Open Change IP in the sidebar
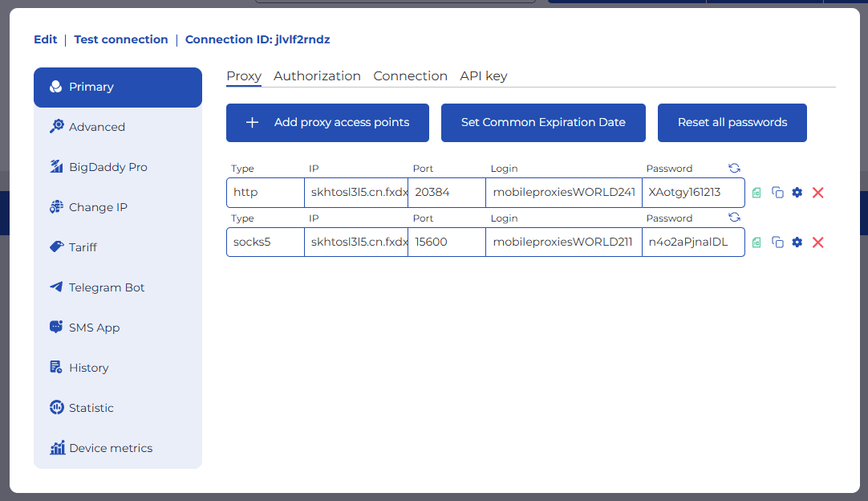 tap(98, 207)
